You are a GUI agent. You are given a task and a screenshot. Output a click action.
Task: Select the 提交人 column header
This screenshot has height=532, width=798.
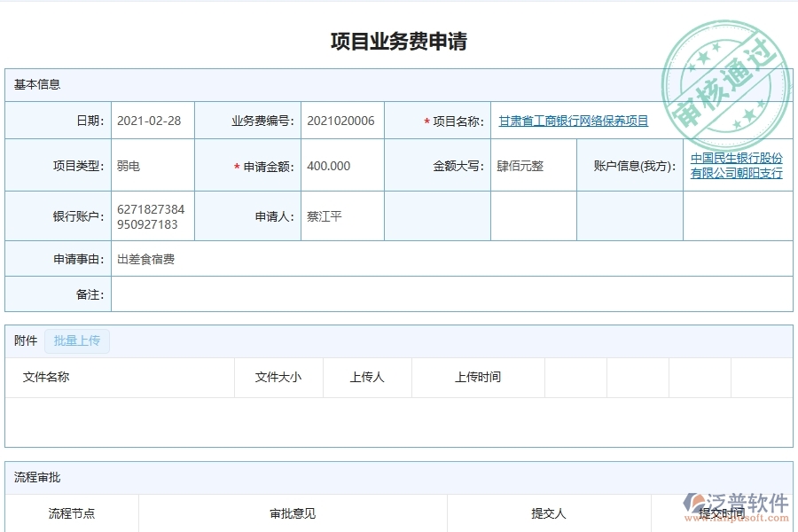click(x=550, y=512)
